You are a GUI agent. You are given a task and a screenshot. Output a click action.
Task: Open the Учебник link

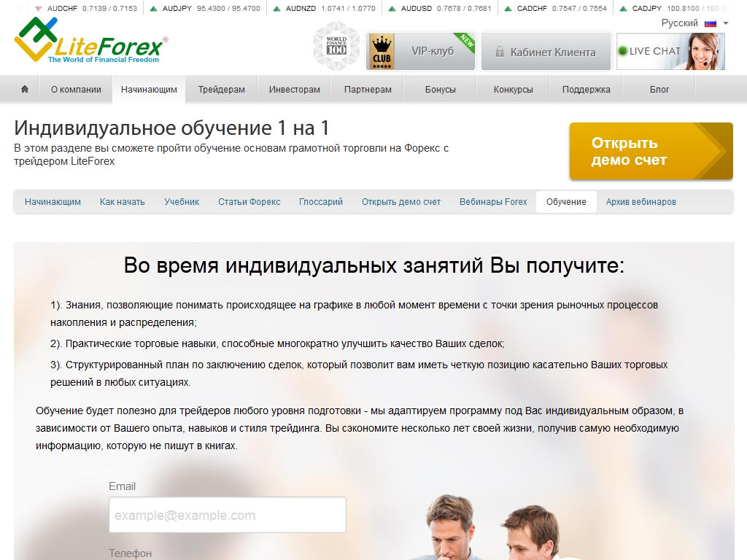(182, 202)
